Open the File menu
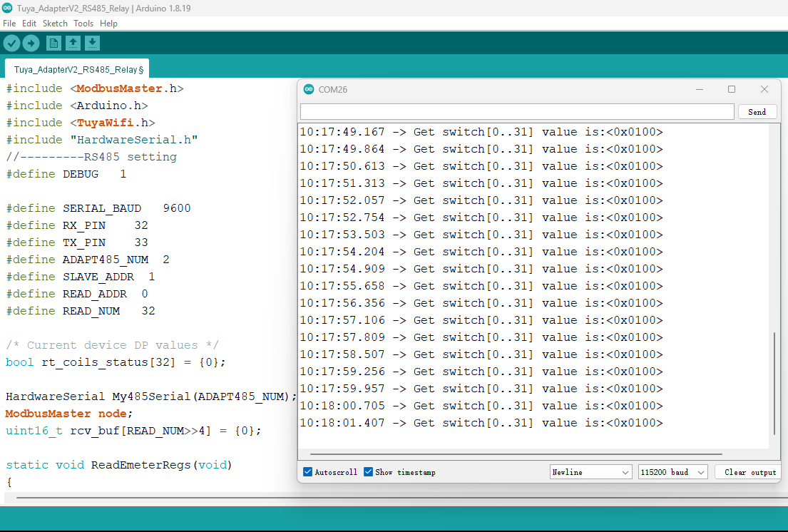 coord(9,24)
